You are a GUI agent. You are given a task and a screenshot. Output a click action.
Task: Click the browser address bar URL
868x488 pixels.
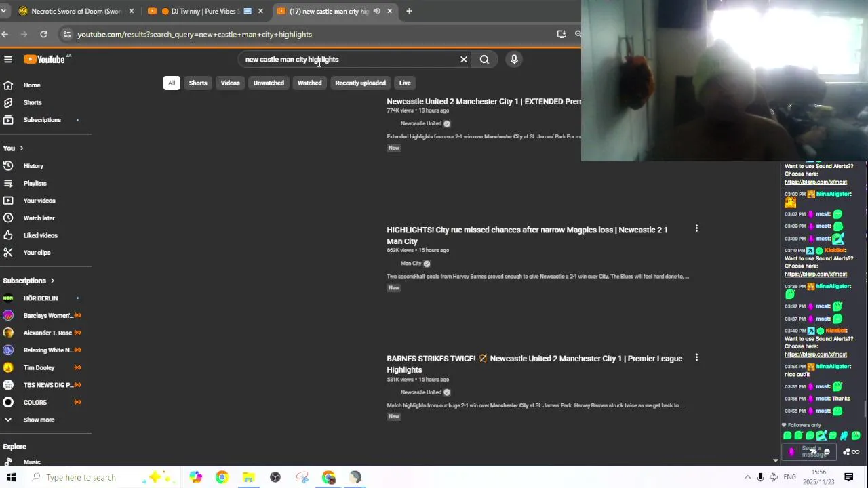point(195,35)
